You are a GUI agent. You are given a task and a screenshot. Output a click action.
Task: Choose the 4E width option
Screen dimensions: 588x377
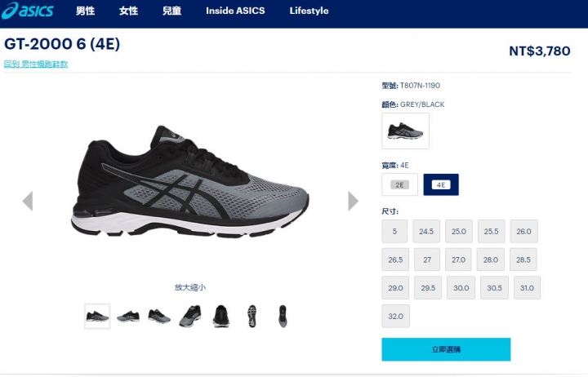click(441, 184)
